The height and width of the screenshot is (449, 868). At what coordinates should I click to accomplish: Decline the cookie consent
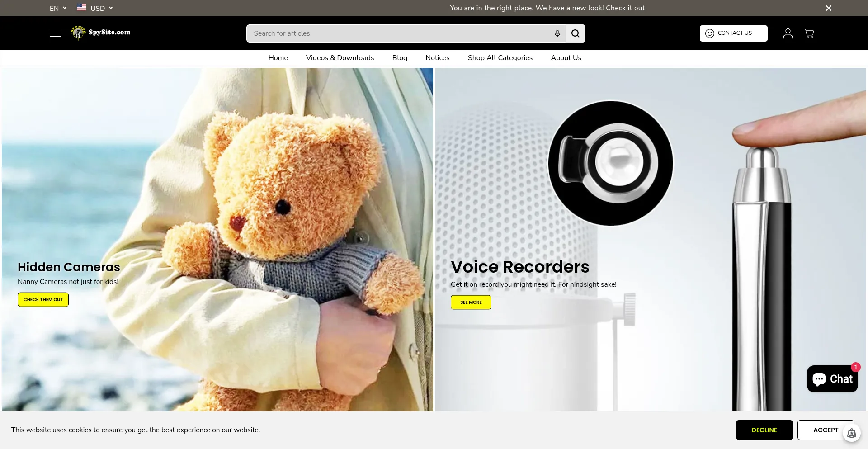pos(764,430)
